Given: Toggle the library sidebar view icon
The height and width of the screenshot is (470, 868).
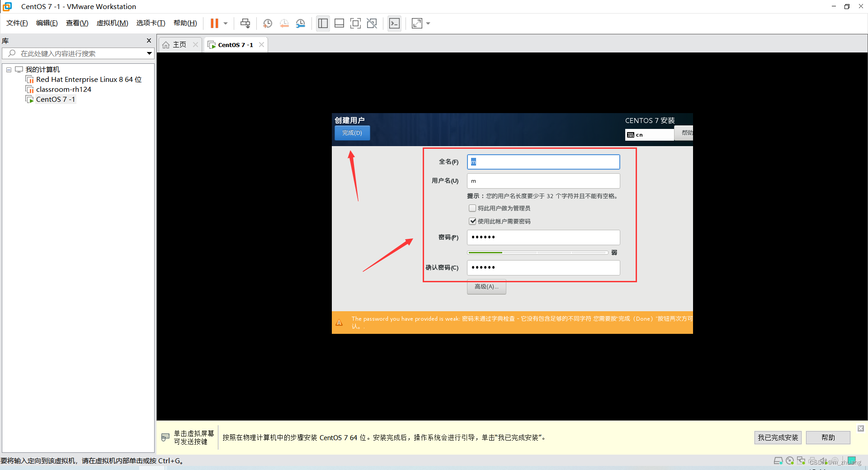Looking at the screenshot, I should pos(323,23).
